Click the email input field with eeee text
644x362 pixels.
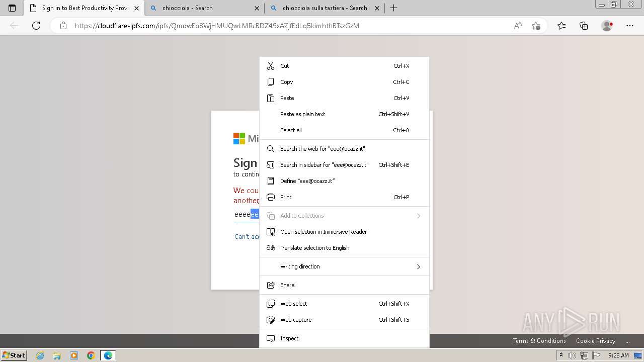pos(247,215)
